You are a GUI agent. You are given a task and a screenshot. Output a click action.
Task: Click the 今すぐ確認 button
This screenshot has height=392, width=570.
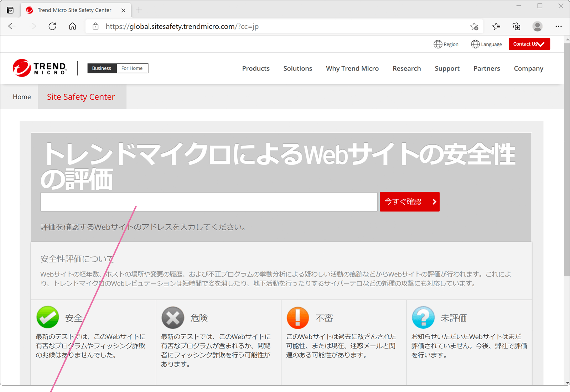[x=410, y=202]
